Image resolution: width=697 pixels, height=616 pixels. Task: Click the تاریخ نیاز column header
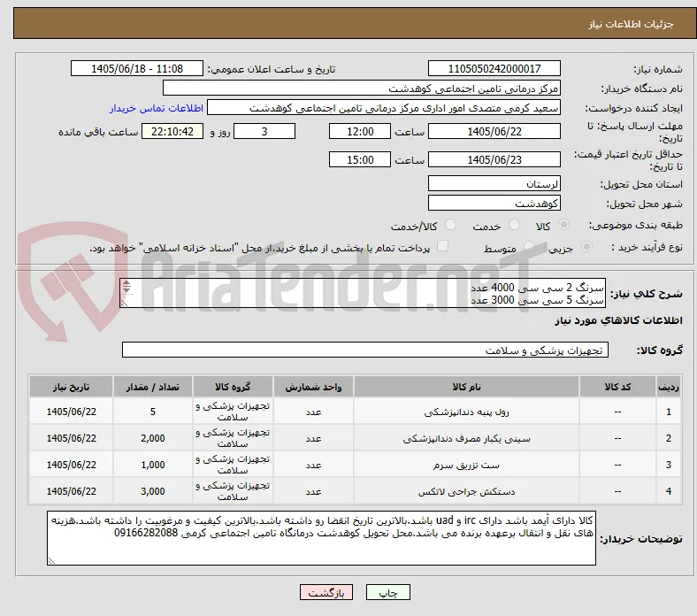(x=71, y=387)
